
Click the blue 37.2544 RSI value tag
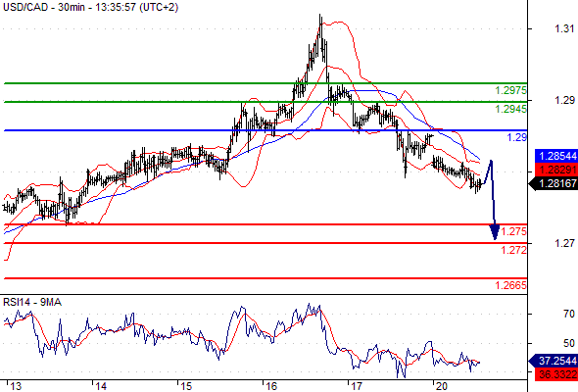(x=554, y=361)
